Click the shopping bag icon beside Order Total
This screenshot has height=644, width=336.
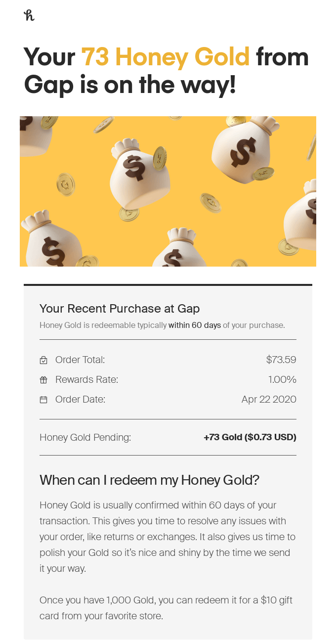click(x=43, y=360)
